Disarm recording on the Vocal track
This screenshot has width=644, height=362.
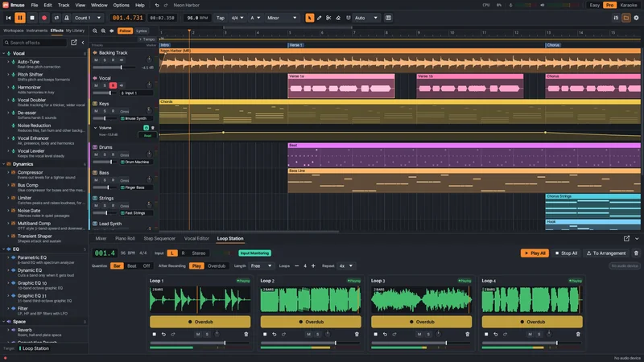coord(113,85)
